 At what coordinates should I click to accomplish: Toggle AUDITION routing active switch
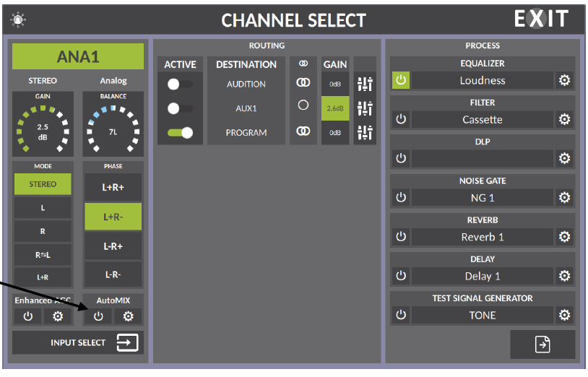tap(180, 84)
